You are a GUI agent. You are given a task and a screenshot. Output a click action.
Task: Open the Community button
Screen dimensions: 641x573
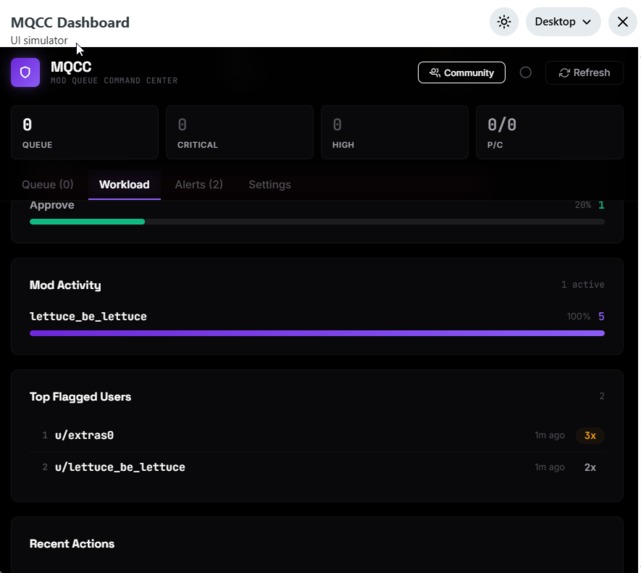[x=462, y=73]
